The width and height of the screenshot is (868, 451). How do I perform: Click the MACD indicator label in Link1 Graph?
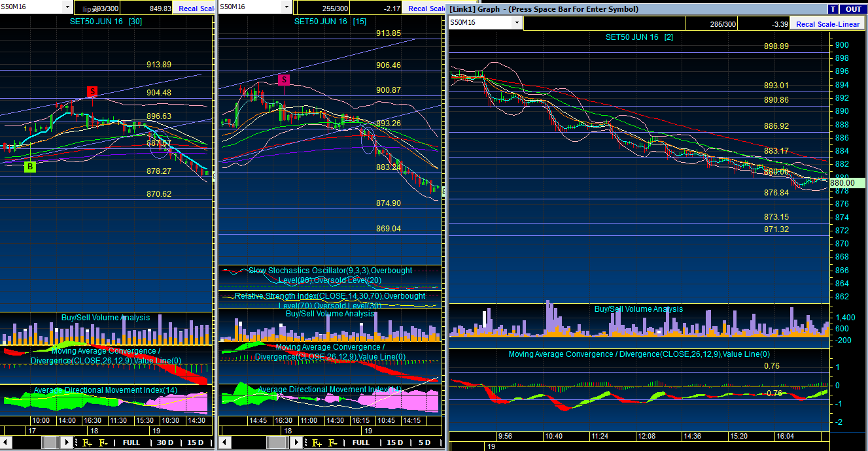pos(639,355)
